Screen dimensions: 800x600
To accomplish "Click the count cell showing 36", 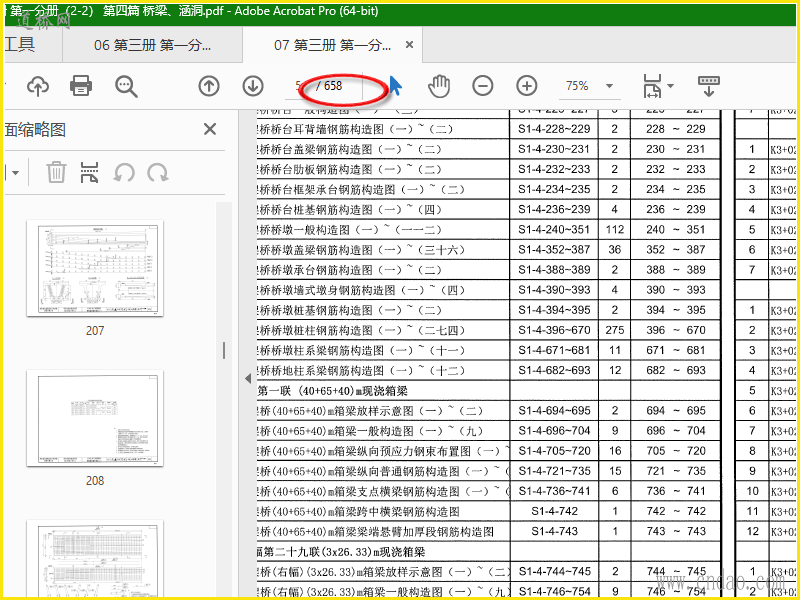I will [614, 250].
